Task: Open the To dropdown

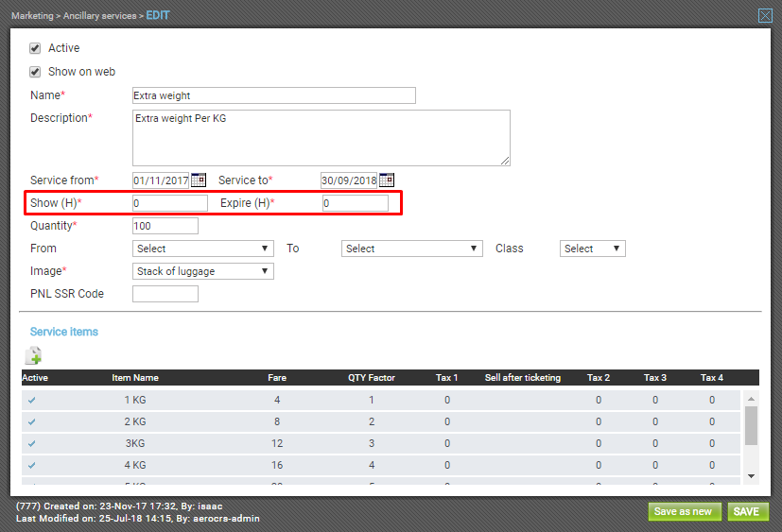Action: (412, 249)
